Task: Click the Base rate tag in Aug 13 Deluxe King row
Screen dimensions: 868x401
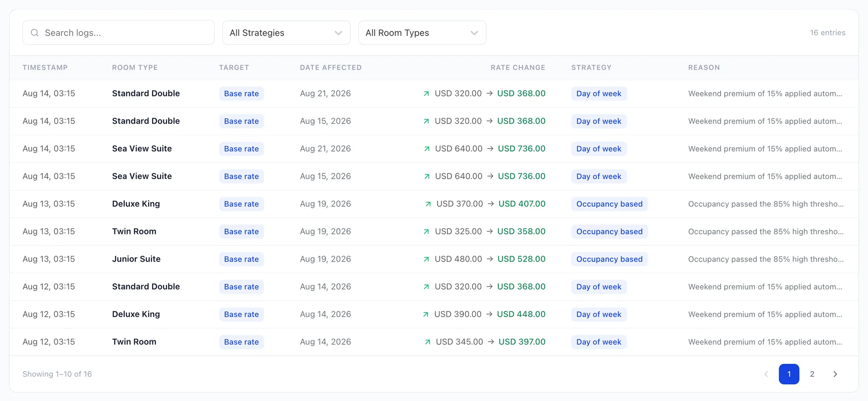Action: 241,204
